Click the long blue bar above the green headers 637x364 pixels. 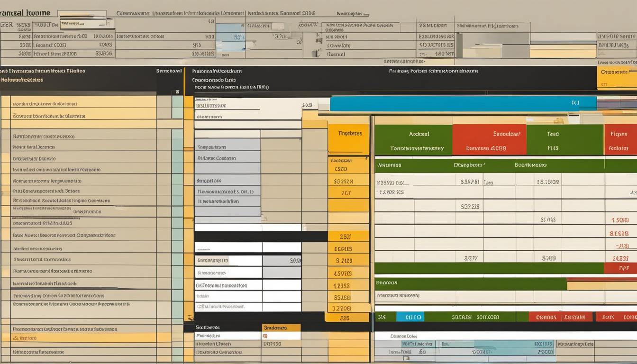(x=463, y=103)
